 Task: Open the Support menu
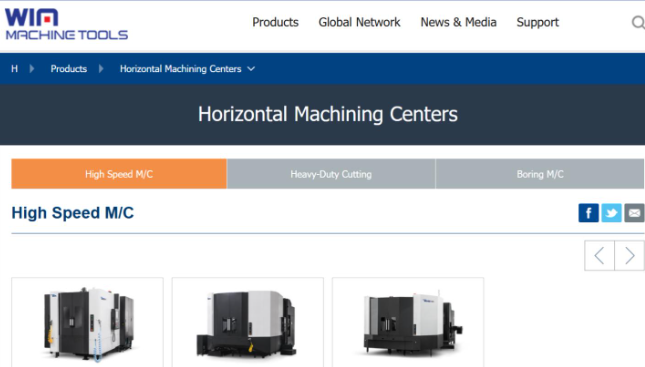537,22
